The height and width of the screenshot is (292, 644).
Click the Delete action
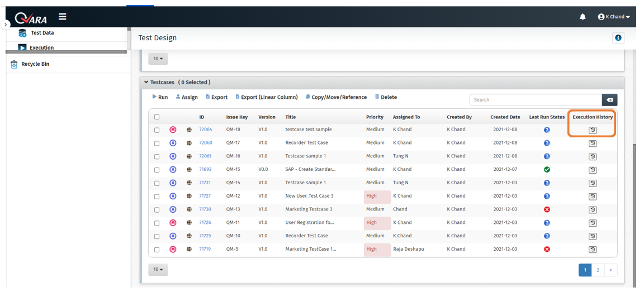[386, 97]
